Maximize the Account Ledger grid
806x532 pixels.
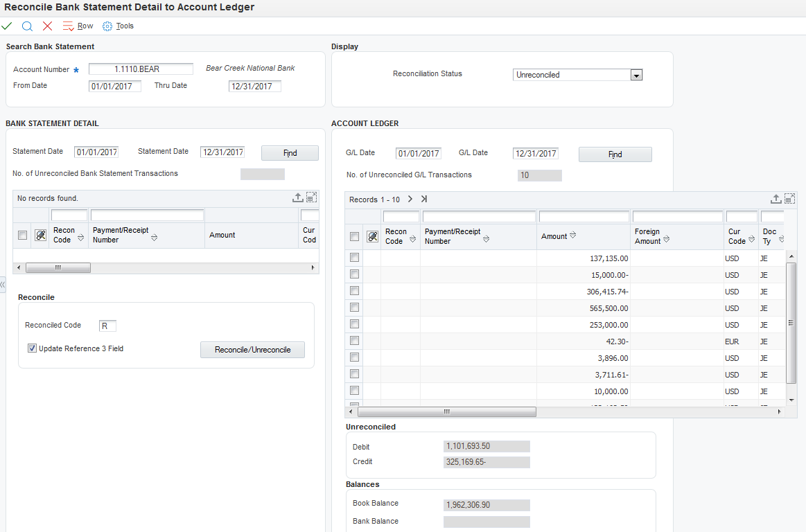click(791, 199)
